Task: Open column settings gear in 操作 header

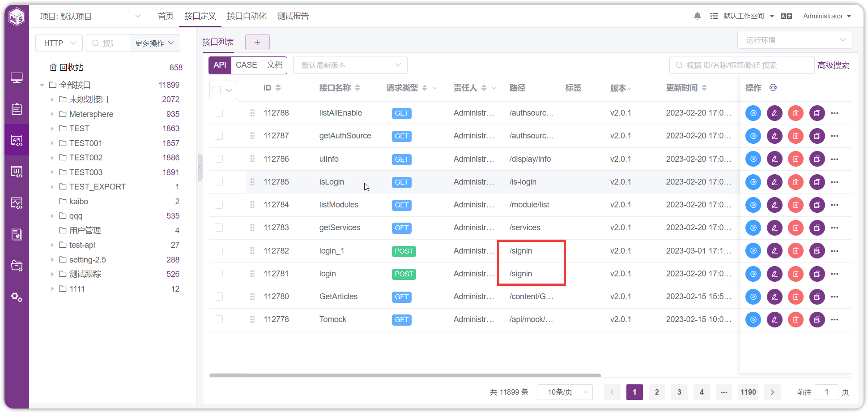Action: 773,87
